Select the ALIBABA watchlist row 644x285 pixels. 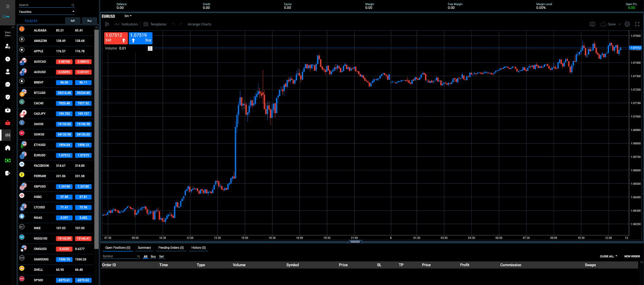(56, 30)
